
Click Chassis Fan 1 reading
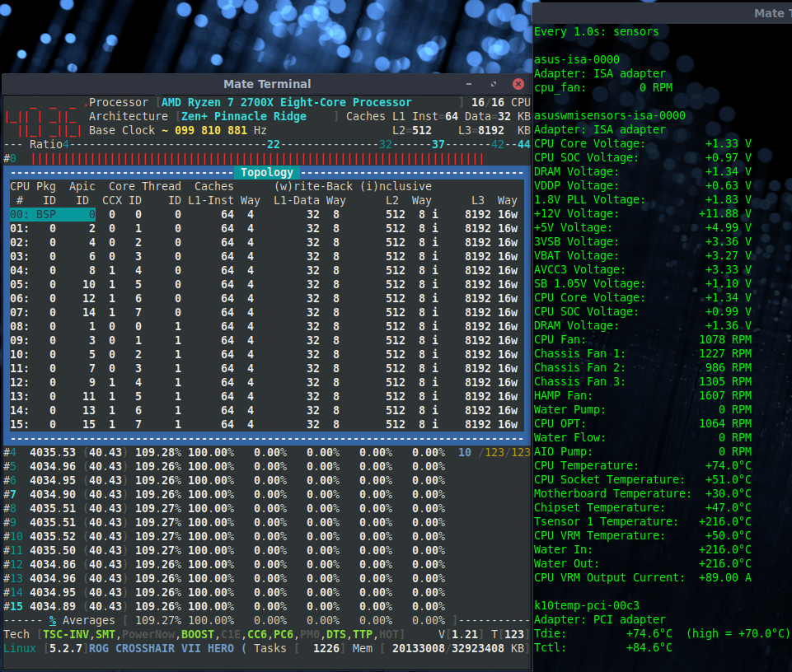643,354
